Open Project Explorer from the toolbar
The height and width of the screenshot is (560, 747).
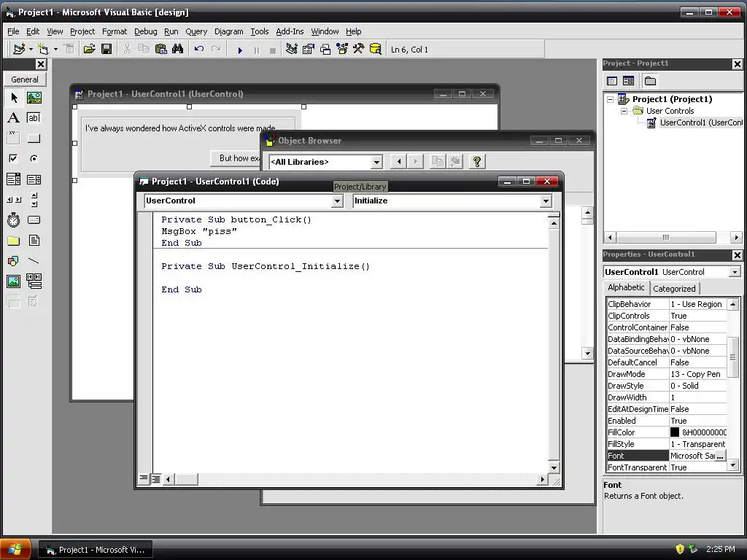coord(292,49)
